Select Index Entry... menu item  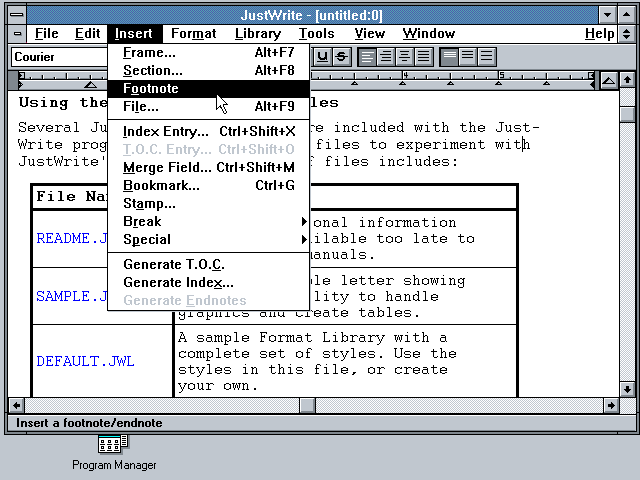(209, 131)
